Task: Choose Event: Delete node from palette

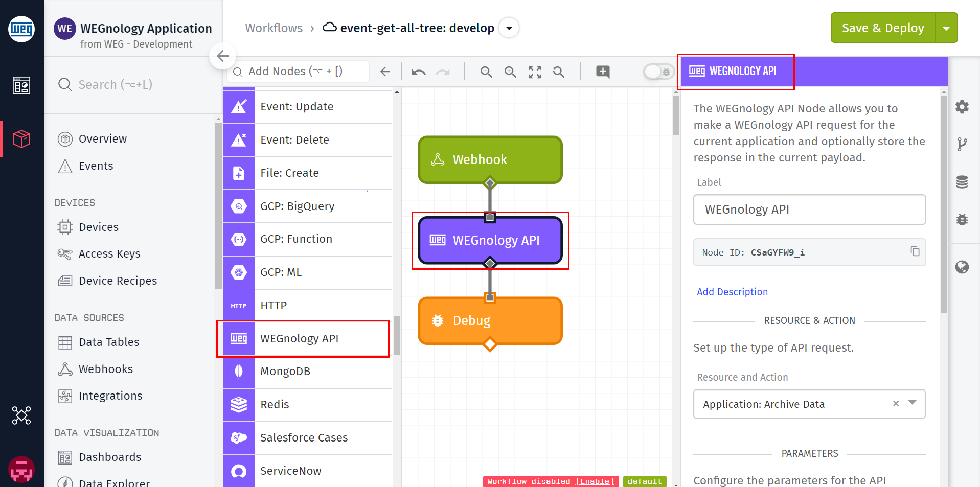Action: click(x=307, y=140)
